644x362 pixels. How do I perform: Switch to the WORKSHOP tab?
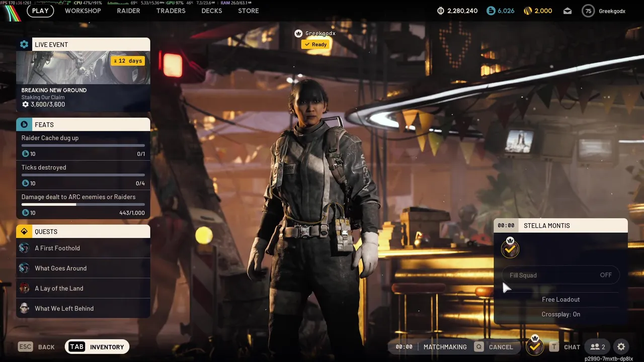[x=83, y=11]
